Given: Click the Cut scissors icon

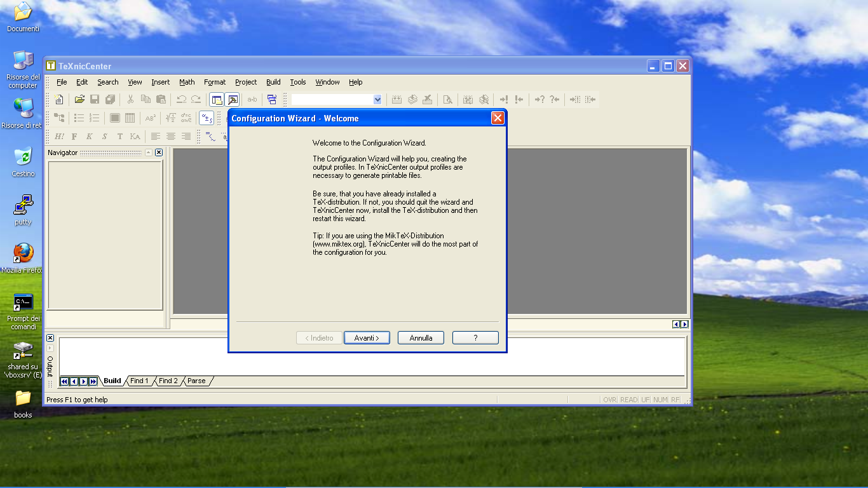Looking at the screenshot, I should (130, 99).
